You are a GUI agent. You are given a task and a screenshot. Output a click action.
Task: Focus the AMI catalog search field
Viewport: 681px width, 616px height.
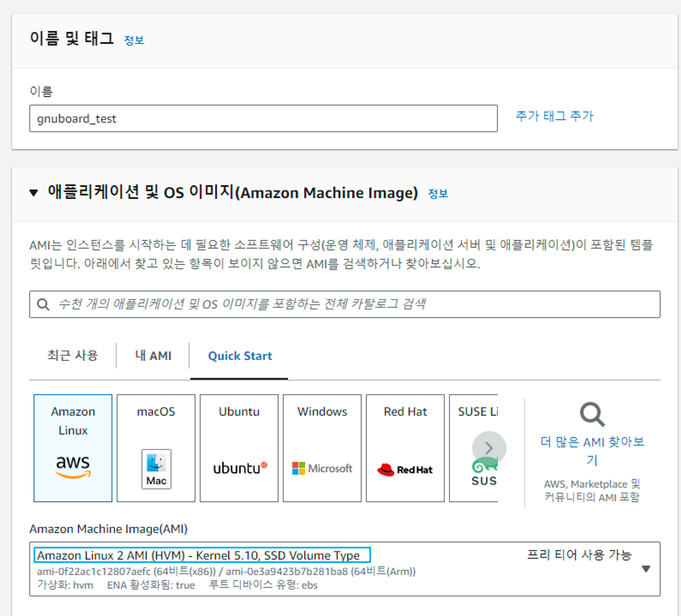click(x=344, y=304)
